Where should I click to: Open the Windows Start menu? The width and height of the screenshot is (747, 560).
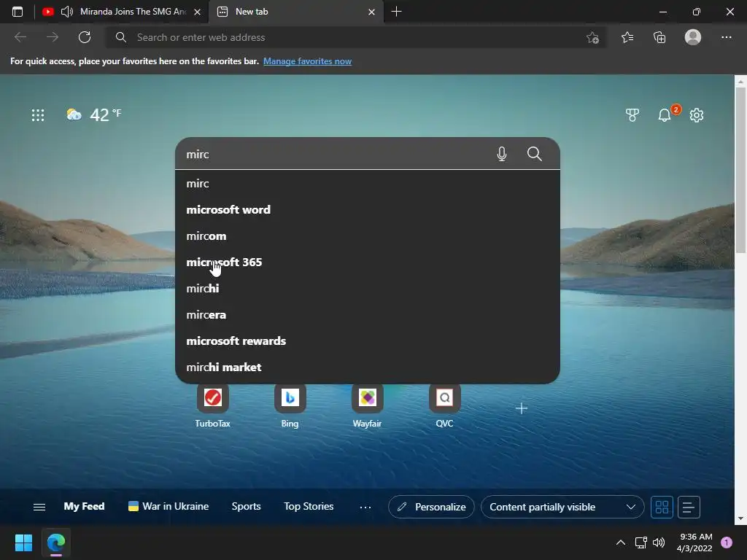click(23, 542)
